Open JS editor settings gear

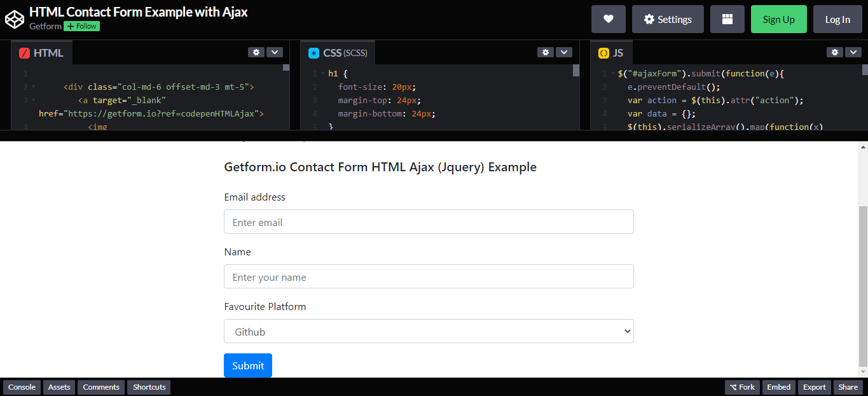point(835,52)
